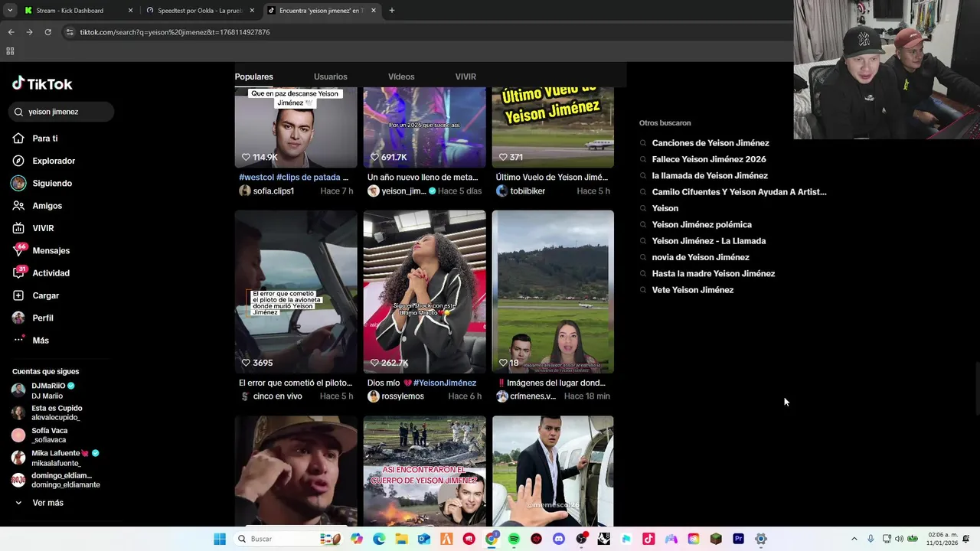Open File Explorer from the taskbar
This screenshot has height=551, width=980.
401,539
